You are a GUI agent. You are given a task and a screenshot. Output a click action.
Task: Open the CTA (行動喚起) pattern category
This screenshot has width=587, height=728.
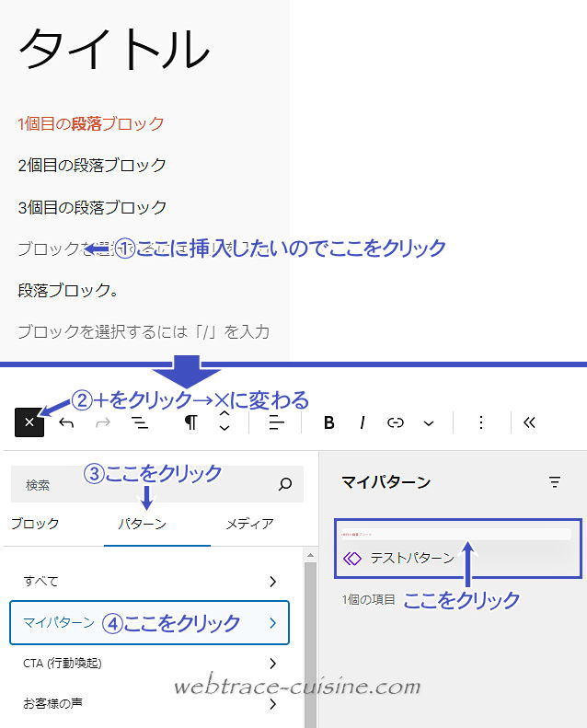pyautogui.click(x=149, y=664)
